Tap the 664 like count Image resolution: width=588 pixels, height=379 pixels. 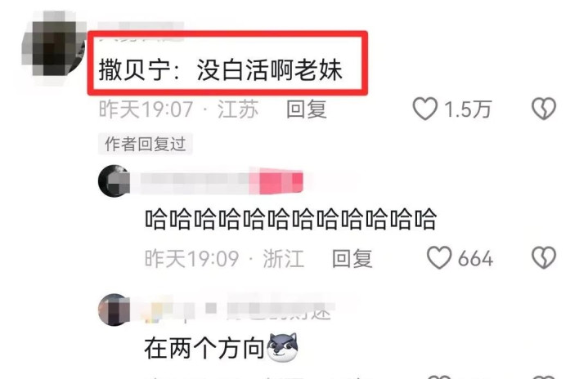475,259
